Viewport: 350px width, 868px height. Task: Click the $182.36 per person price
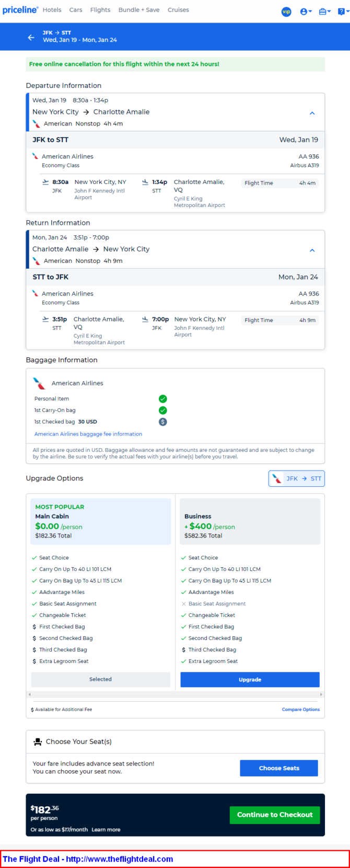pyautogui.click(x=44, y=809)
